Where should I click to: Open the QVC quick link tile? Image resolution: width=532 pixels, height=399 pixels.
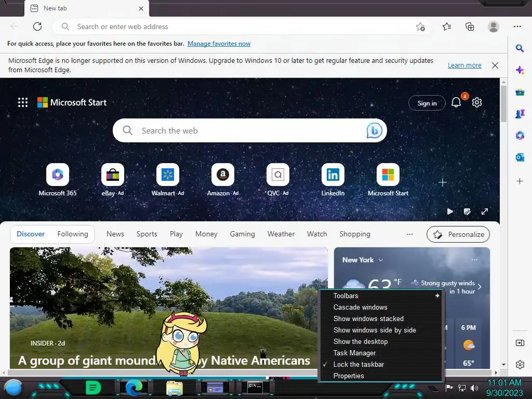[x=278, y=175]
